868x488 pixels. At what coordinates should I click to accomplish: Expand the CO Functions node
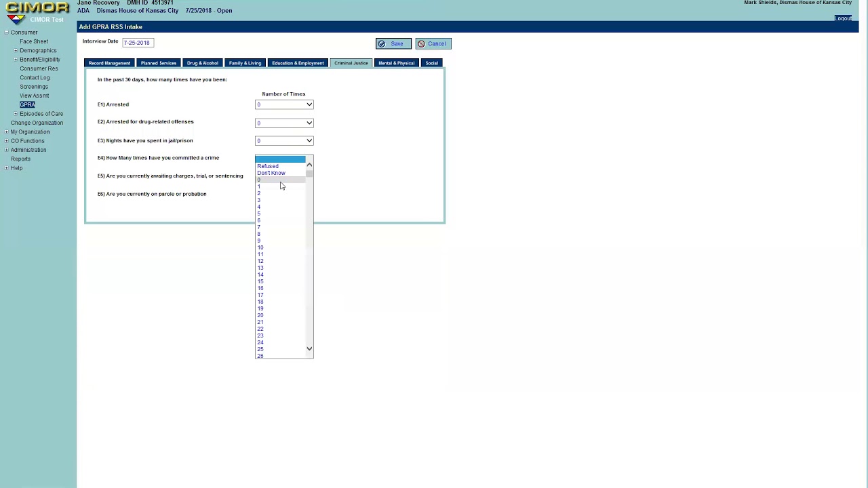tap(7, 141)
